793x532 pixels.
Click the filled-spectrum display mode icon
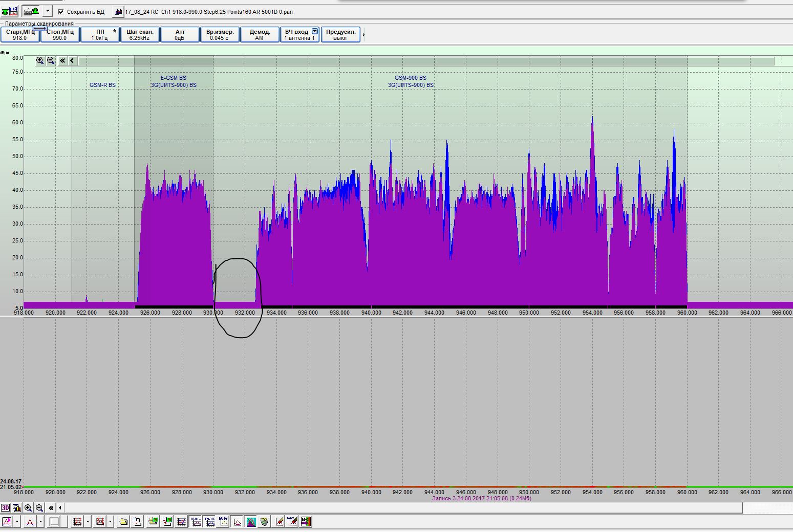pos(7,522)
